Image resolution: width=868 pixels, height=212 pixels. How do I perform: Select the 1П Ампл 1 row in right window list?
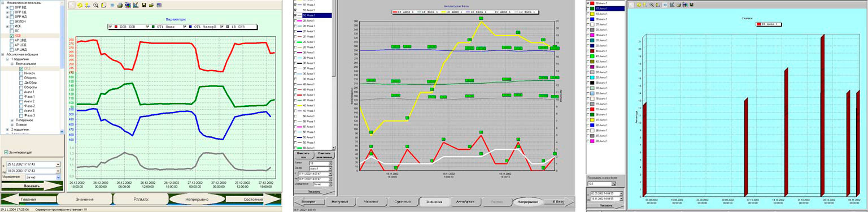click(610, 8)
